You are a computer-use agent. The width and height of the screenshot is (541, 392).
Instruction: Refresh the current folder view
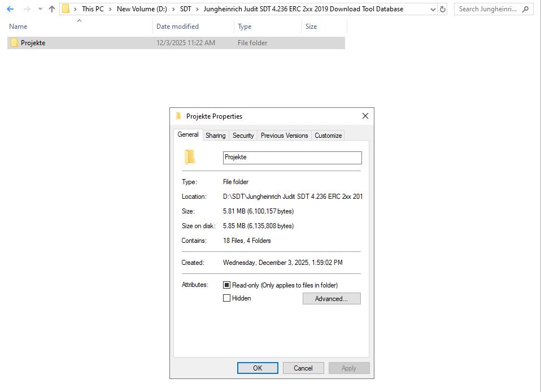(443, 9)
